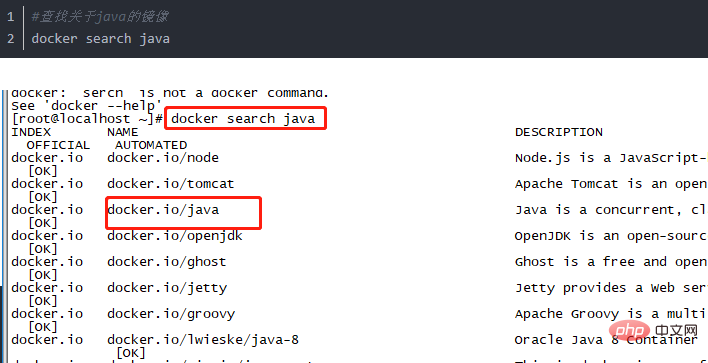Click the code line 'docker search java'
The image size is (708, 363).
(100, 38)
